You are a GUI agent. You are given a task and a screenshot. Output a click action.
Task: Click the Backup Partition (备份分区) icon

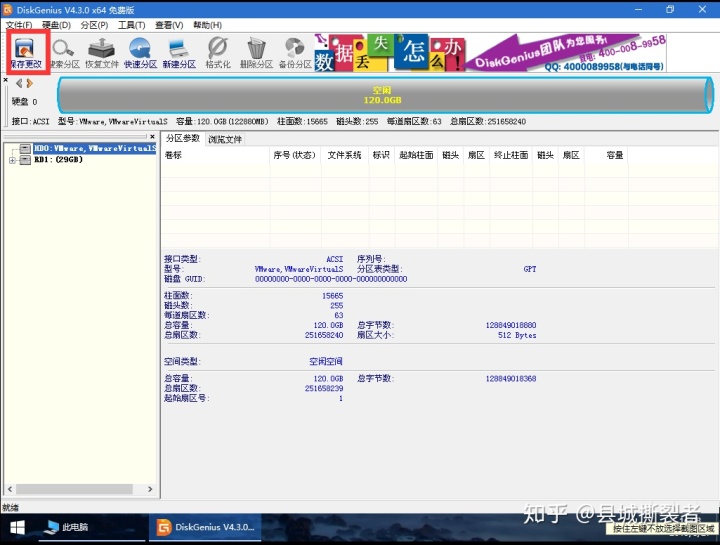pyautogui.click(x=295, y=52)
